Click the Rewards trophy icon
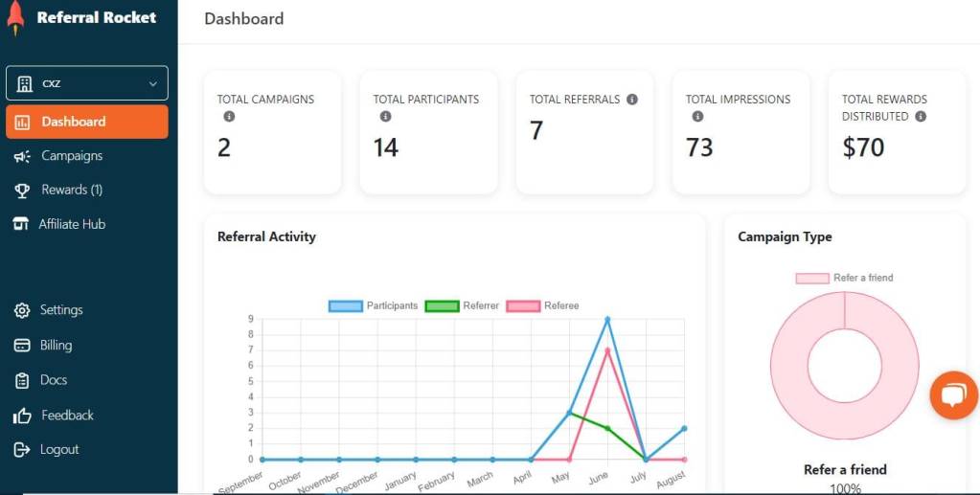The height and width of the screenshot is (495, 980). 22,191
